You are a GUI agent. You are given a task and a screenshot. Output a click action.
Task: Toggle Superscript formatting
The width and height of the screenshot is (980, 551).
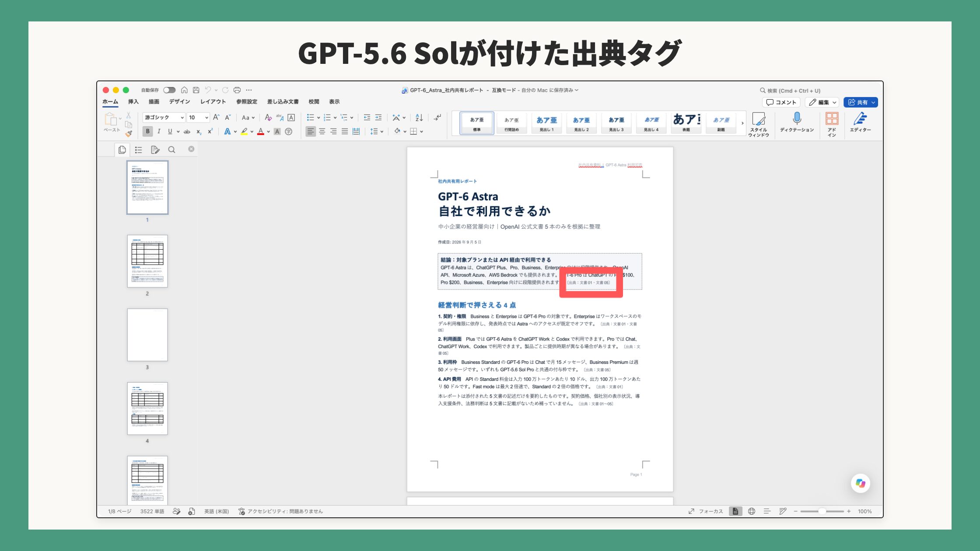[x=210, y=131]
